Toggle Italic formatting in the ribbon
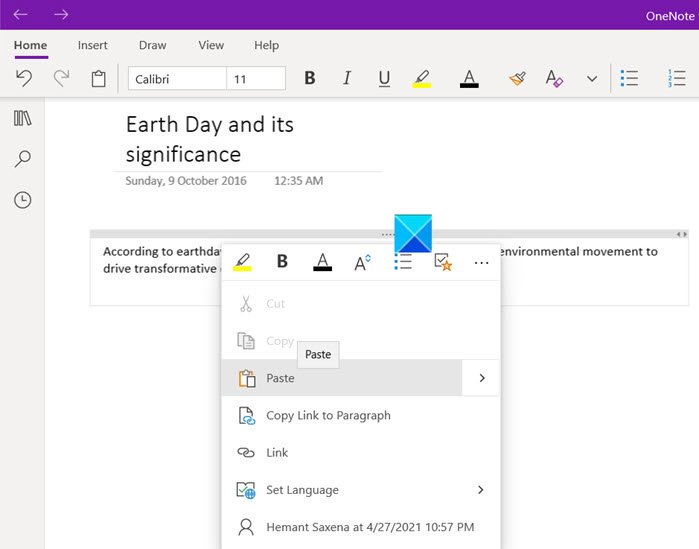 point(347,79)
